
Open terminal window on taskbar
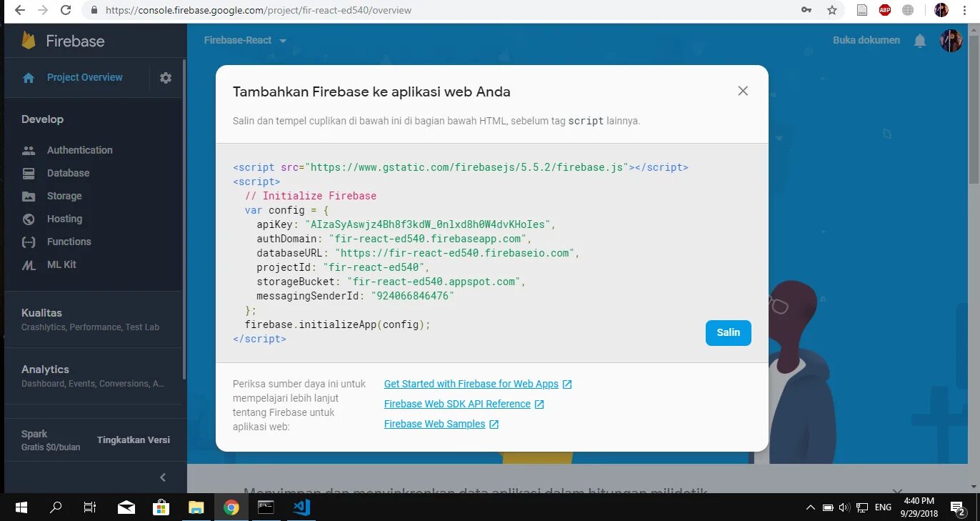tap(266, 507)
